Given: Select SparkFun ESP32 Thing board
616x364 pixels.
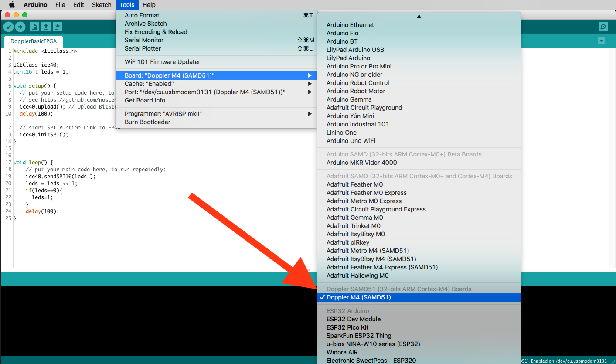Looking at the screenshot, I should pos(419,336).
